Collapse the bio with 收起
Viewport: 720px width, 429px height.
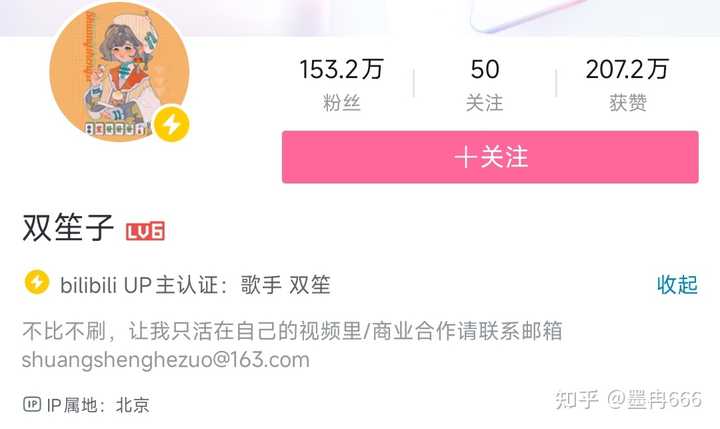[x=677, y=284]
